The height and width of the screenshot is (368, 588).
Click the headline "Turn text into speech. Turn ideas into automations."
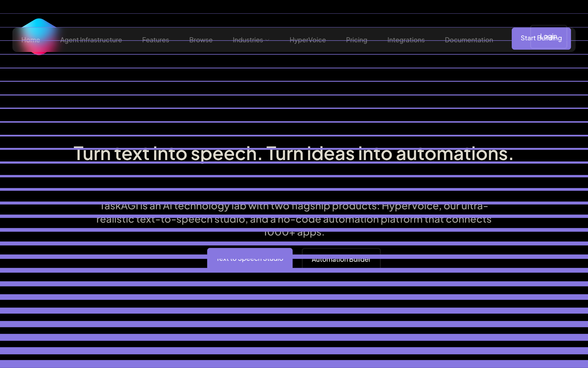(294, 154)
